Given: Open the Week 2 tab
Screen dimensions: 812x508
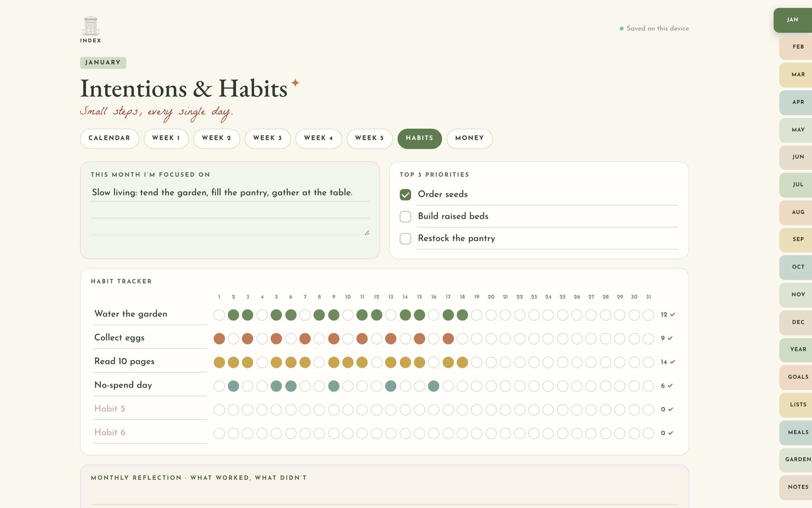Looking at the screenshot, I should tap(217, 138).
